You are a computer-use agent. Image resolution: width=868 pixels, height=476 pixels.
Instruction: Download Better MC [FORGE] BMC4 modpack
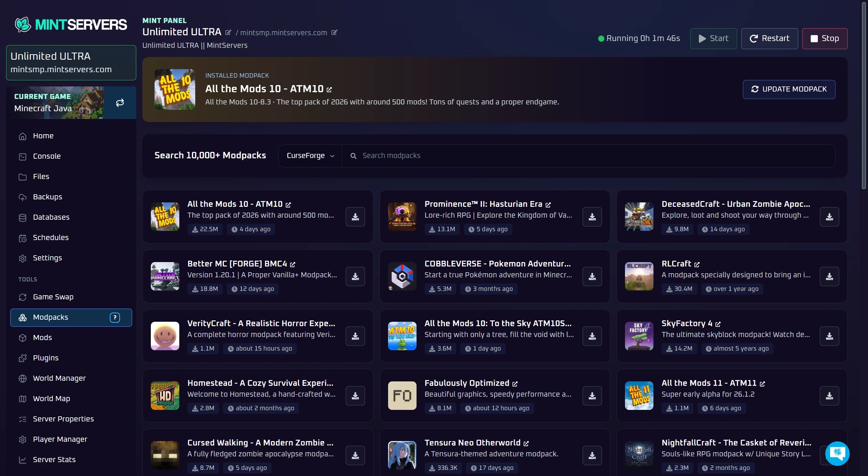point(355,276)
